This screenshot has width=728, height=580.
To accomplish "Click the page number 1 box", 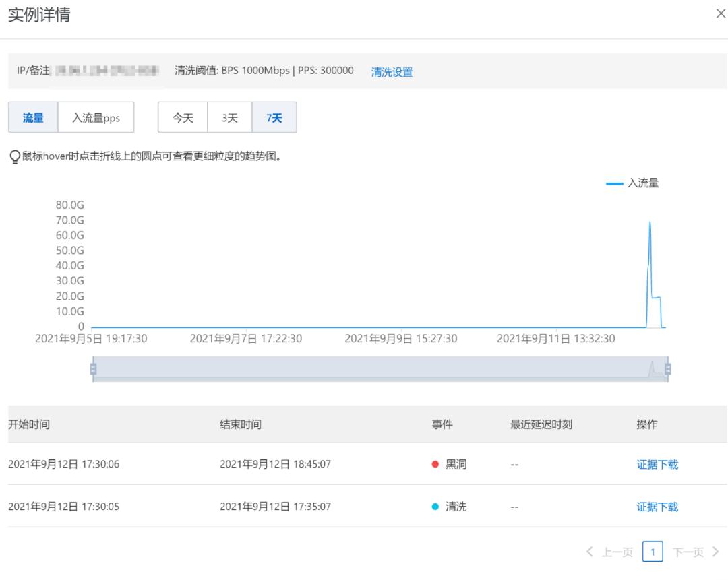I will point(653,551).
